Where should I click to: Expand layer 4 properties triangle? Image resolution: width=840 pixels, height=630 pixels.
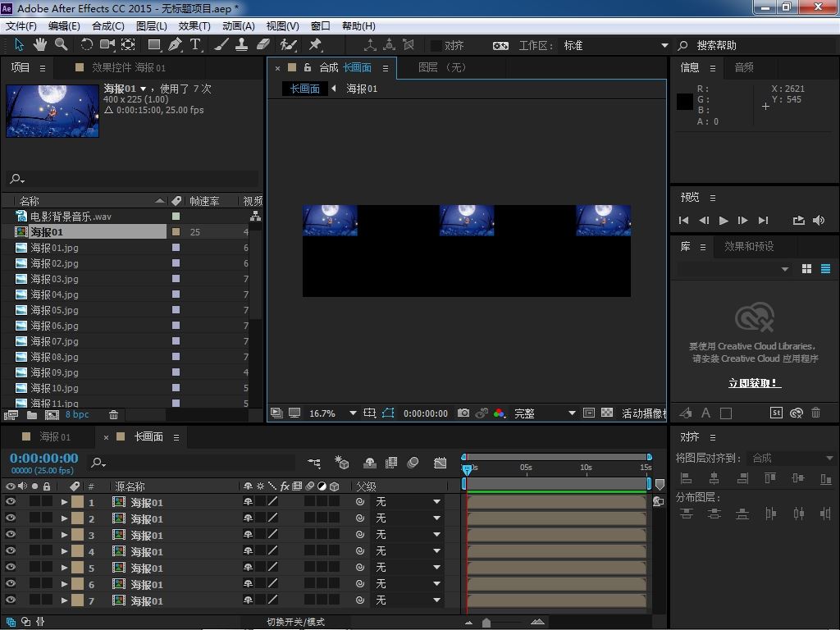pyautogui.click(x=64, y=551)
